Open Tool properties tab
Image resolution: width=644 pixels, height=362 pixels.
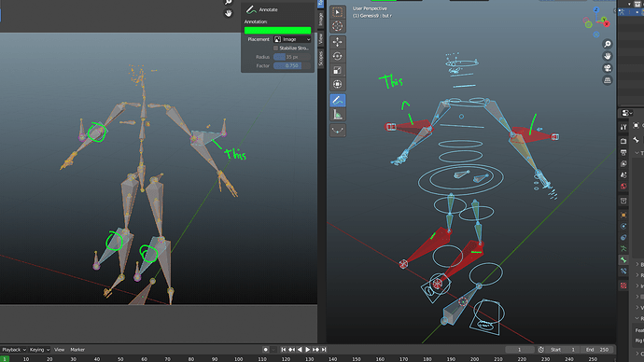tap(623, 127)
